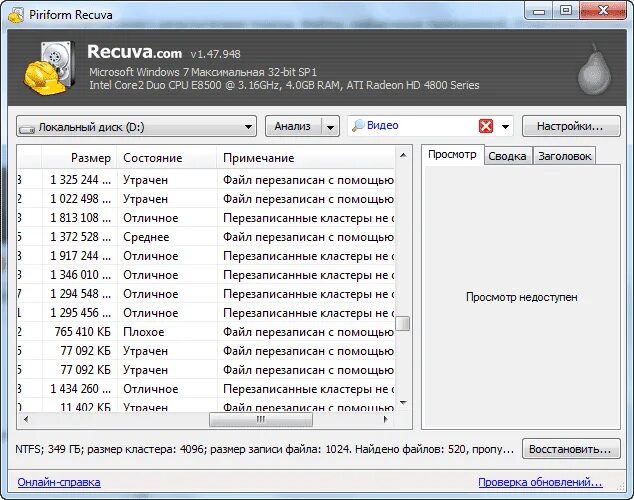Sort by the Примечание column header

coord(306,158)
